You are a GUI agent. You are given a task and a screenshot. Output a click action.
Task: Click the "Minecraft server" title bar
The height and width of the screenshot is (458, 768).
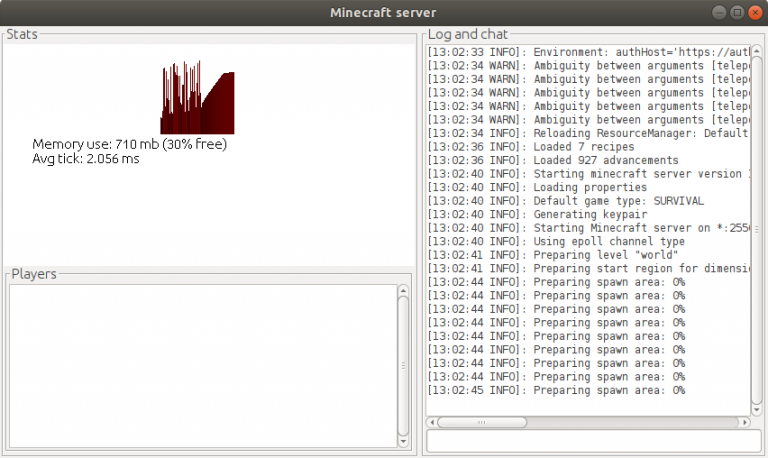tap(383, 12)
